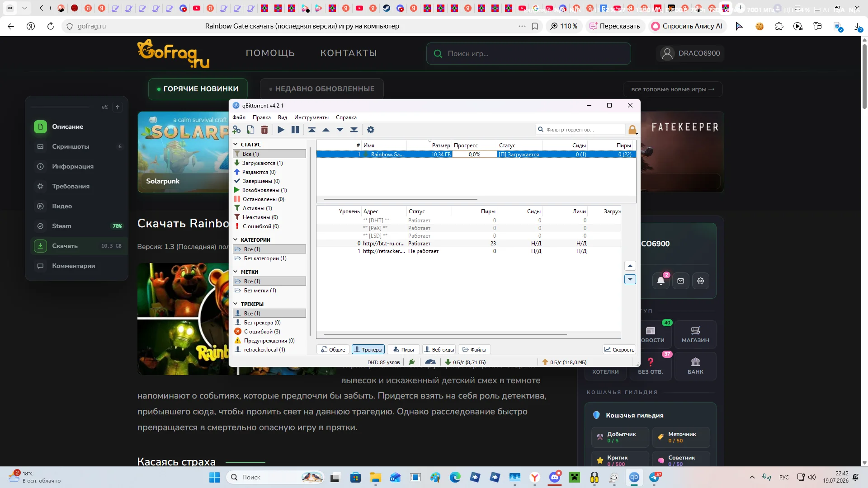This screenshot has width=868, height=488.
Task: Click the download speed 0 Б/с (8,71 ГБ)
Action: [465, 362]
